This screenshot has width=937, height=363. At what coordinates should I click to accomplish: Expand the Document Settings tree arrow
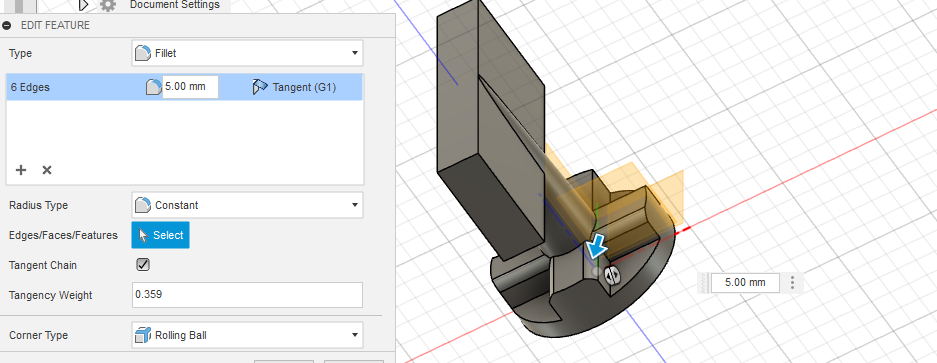83,5
